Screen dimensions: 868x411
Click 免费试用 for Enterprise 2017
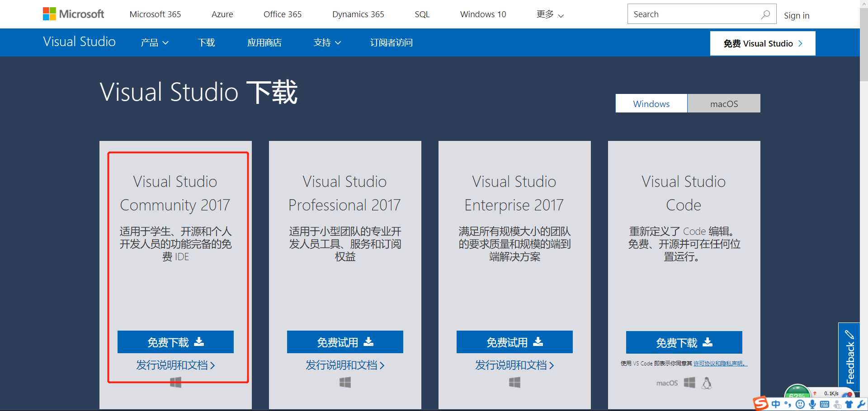point(514,342)
